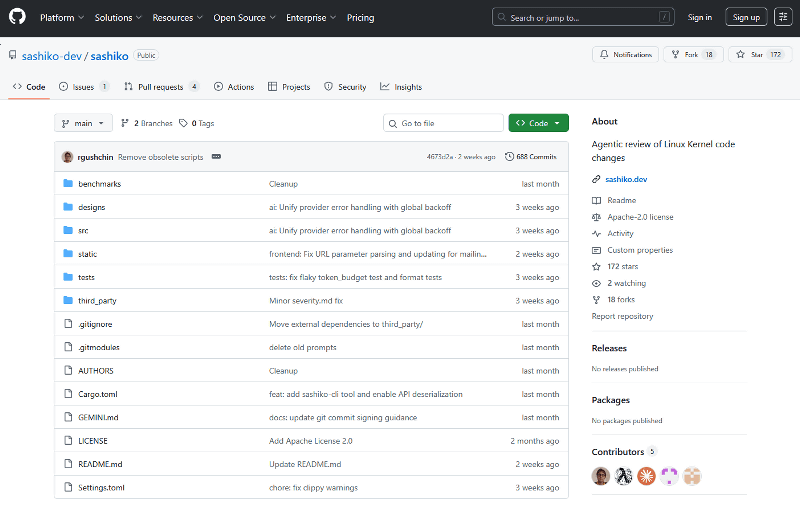Screen dimensions: 800x506
Task: Expand the commit message ellipsis icon
Action: pyautogui.click(x=216, y=157)
